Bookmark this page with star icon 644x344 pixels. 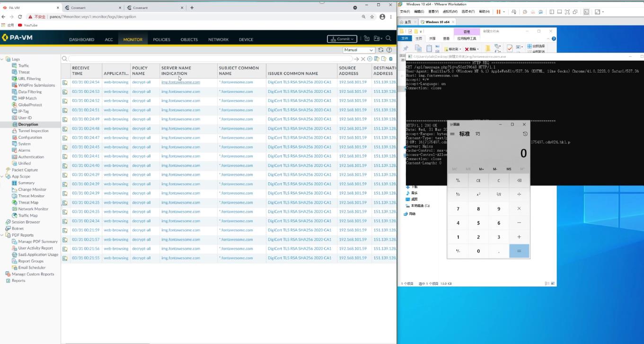372,17
